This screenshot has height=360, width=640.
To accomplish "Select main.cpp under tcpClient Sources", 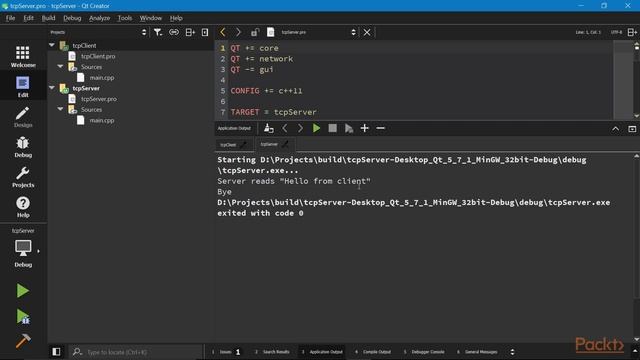I will (102, 77).
